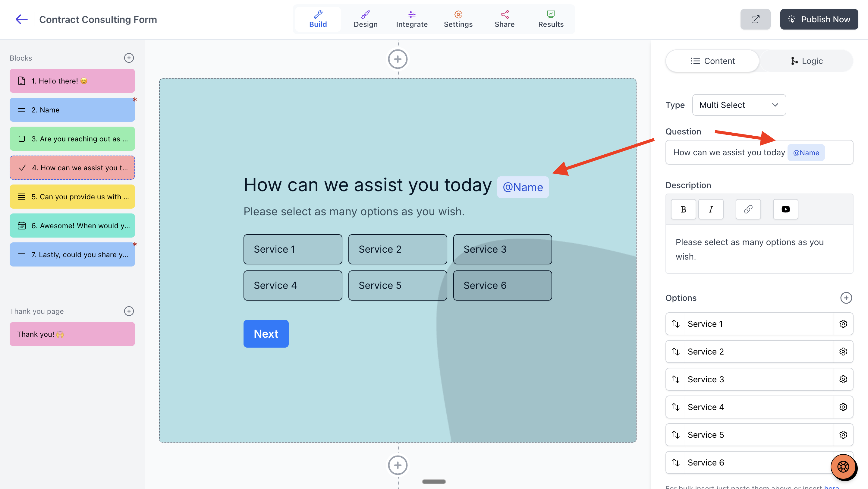
Task: Add a new Thank you page
Action: coord(129,311)
